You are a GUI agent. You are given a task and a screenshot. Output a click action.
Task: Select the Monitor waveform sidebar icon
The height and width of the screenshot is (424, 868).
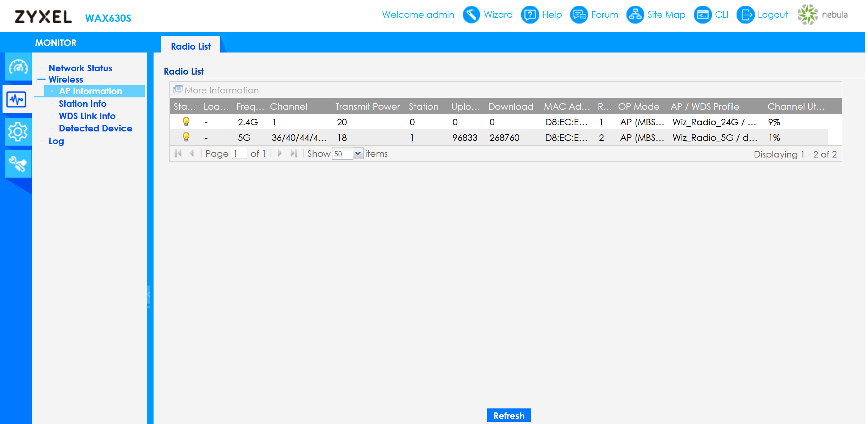pyautogui.click(x=17, y=99)
